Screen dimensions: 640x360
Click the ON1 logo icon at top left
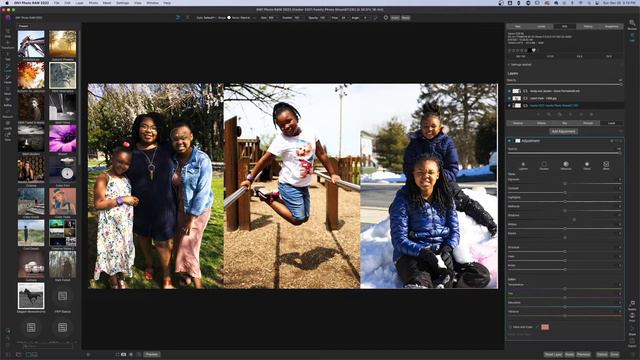click(7, 18)
